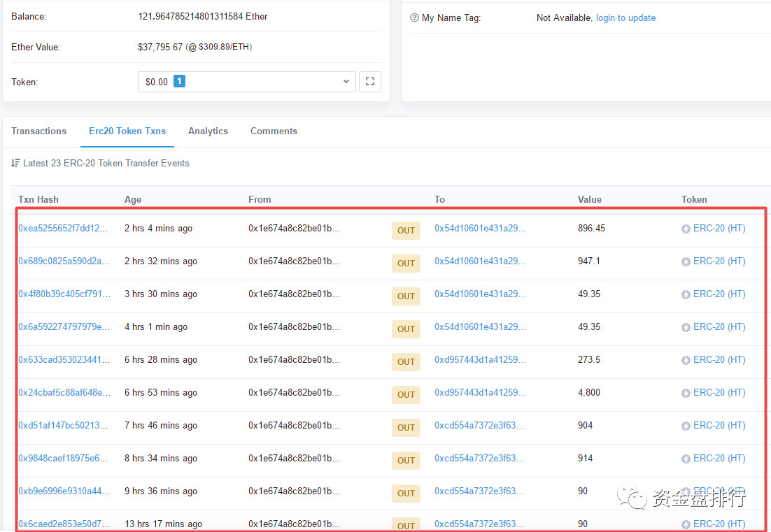
Task: Click ERC-20 (HT) token link in 49.35 row
Action: pos(719,294)
